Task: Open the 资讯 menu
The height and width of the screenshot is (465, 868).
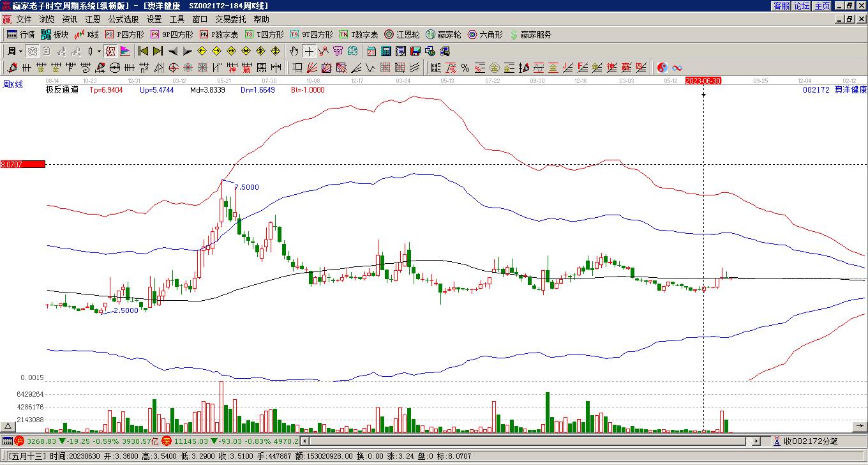Action: pos(70,19)
